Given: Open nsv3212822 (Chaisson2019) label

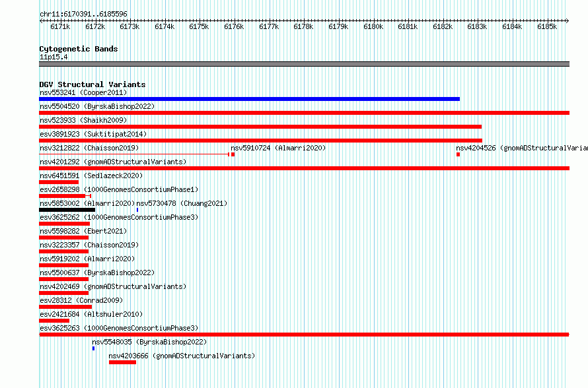Looking at the screenshot, I should (89, 148).
